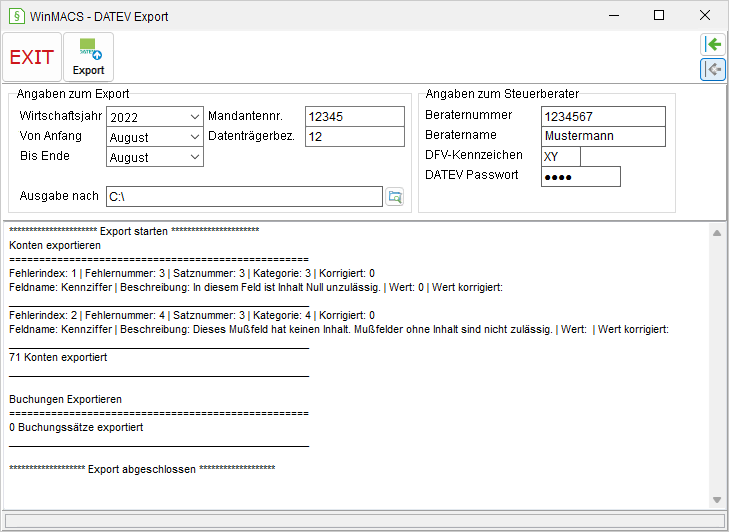The width and height of the screenshot is (731, 532).
Task: Click the 'Angaben zum Export' group label
Action: pyautogui.click(x=73, y=94)
